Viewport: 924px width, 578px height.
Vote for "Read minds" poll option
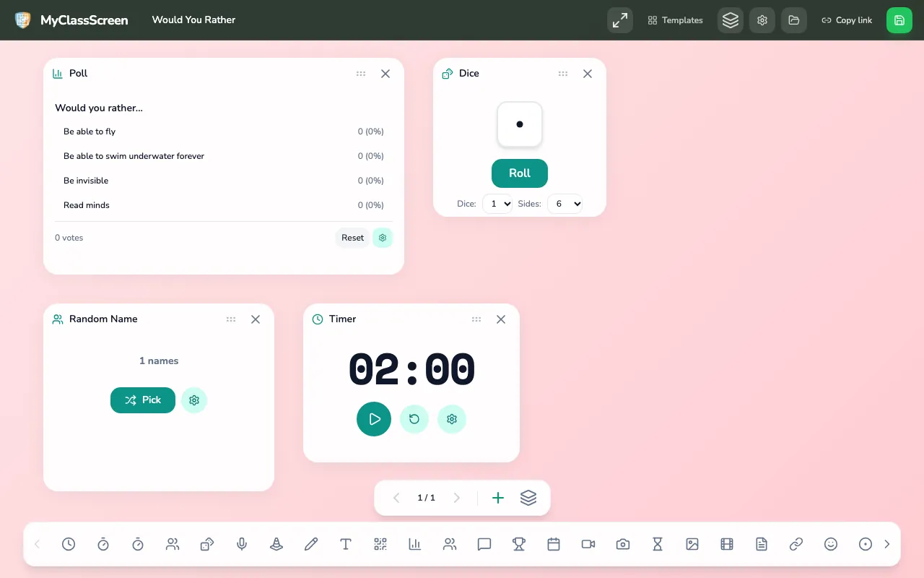[x=224, y=205]
